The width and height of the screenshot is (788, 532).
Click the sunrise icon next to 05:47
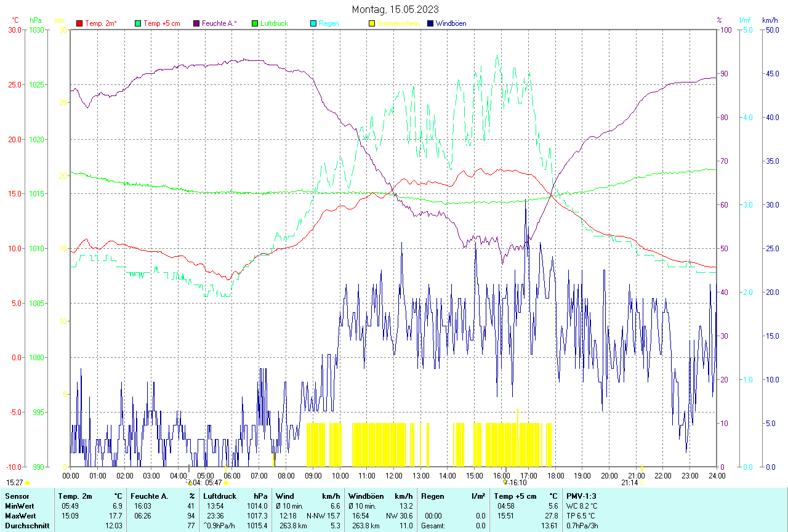[x=227, y=483]
